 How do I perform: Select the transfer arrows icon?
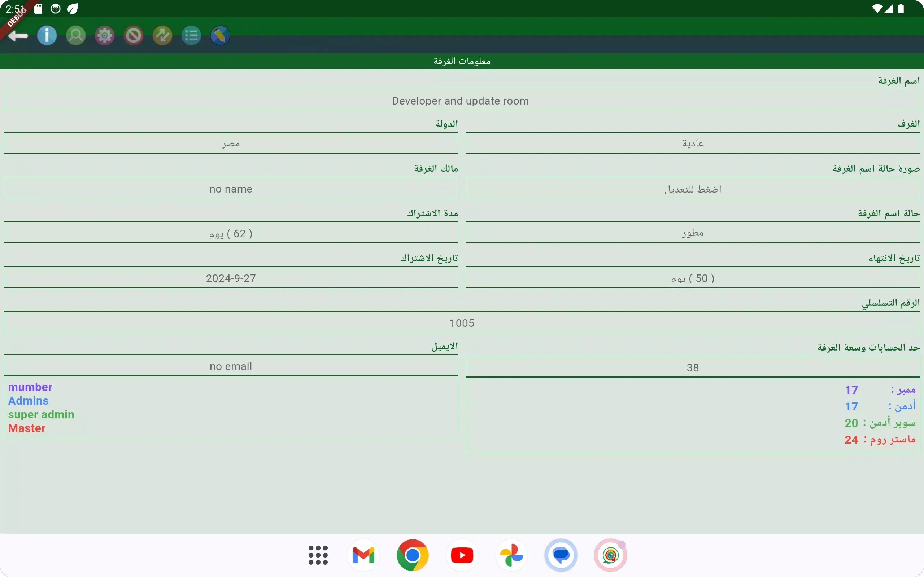coord(162,35)
